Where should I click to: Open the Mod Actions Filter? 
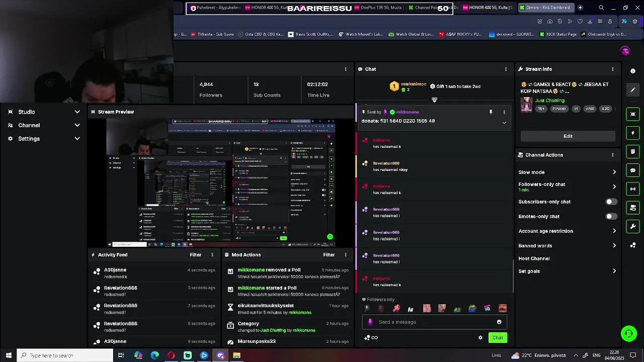coord(329,255)
